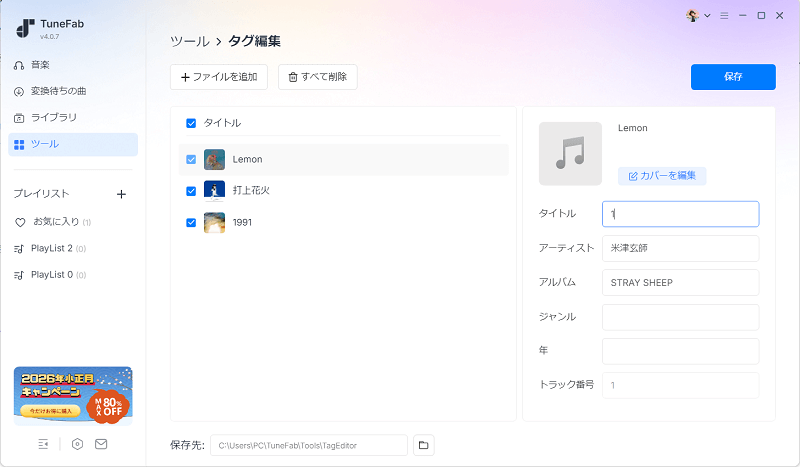Focus the アルバム field STRAY SHEEP

click(x=680, y=283)
